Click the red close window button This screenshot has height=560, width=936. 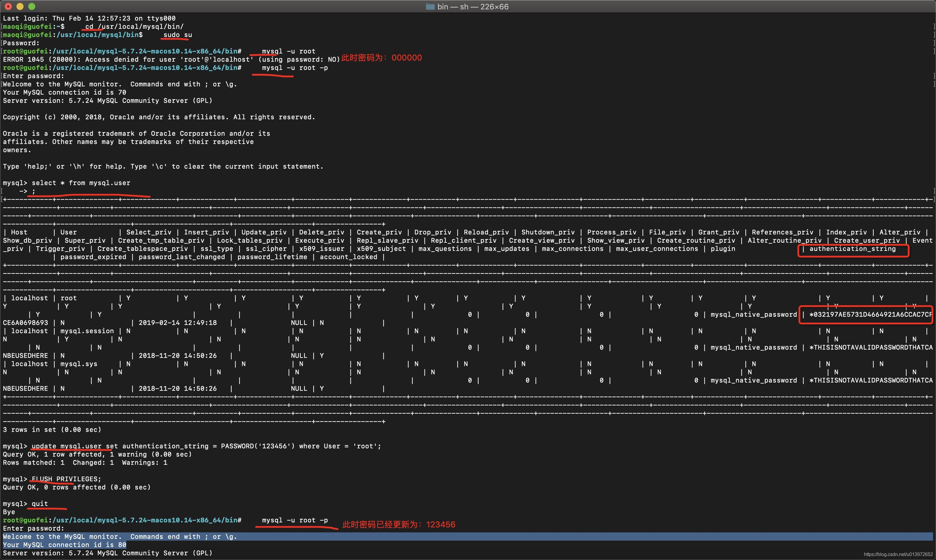(x=8, y=6)
